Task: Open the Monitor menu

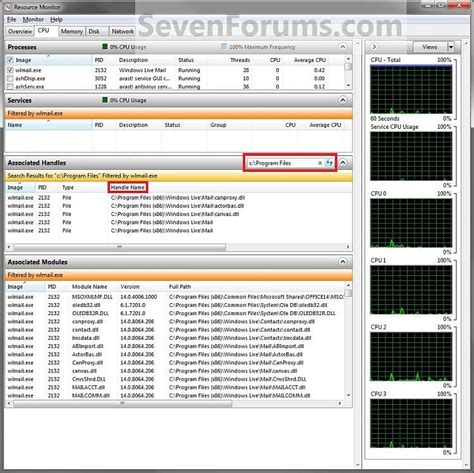Action: (x=33, y=19)
